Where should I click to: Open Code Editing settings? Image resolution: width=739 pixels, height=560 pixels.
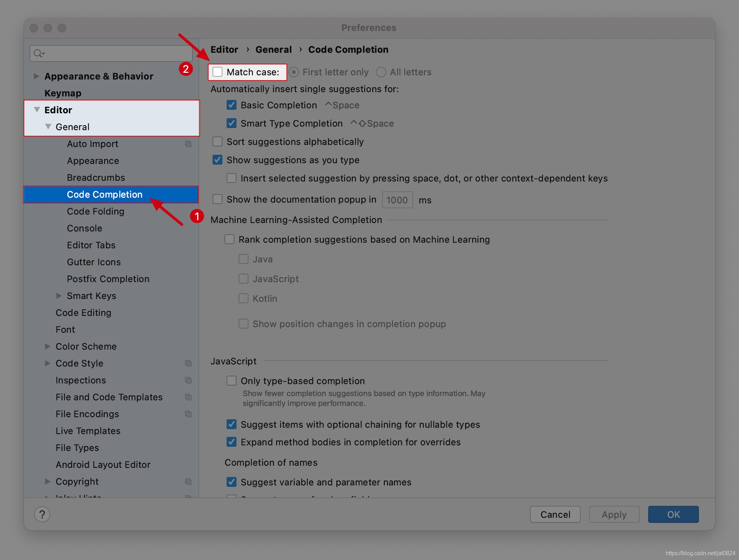(x=83, y=313)
